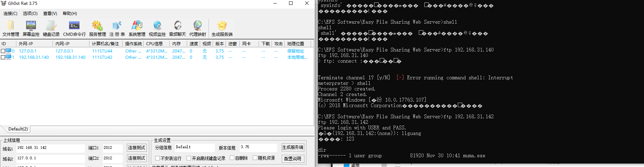Enable 开启离线键盘记录 checkbox
The height and width of the screenshot is (167, 644).
(x=189, y=158)
